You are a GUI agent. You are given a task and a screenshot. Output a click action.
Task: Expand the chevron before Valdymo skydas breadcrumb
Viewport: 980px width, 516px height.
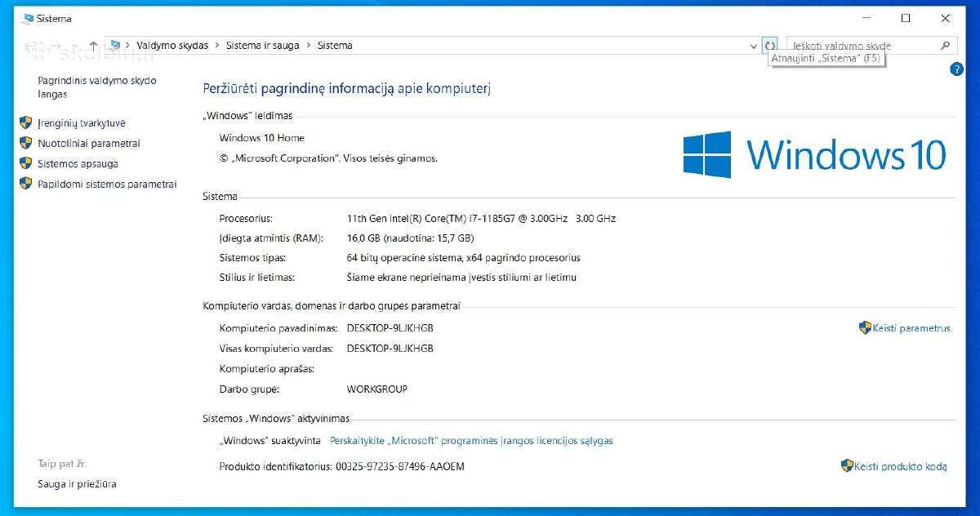click(129, 46)
